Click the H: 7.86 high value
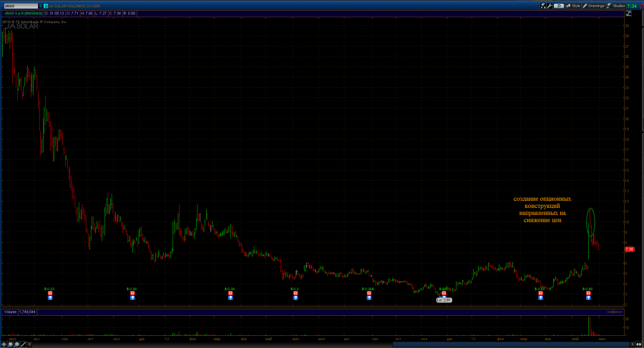 tap(87, 13)
